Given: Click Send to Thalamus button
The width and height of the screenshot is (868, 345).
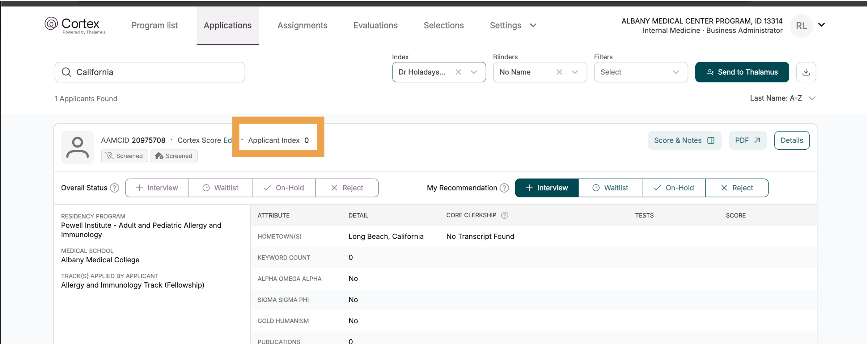Looking at the screenshot, I should 742,72.
